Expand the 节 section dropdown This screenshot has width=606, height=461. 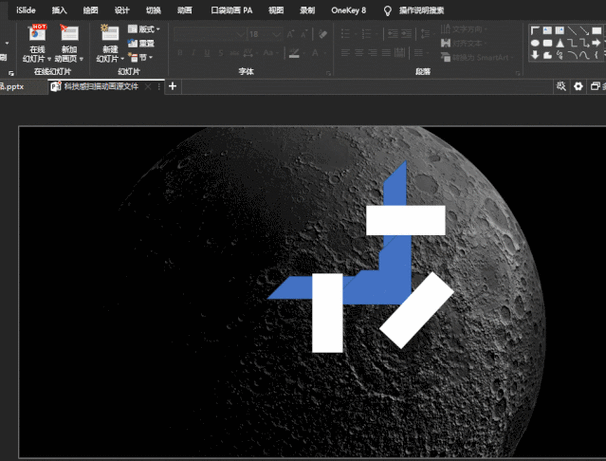click(145, 58)
